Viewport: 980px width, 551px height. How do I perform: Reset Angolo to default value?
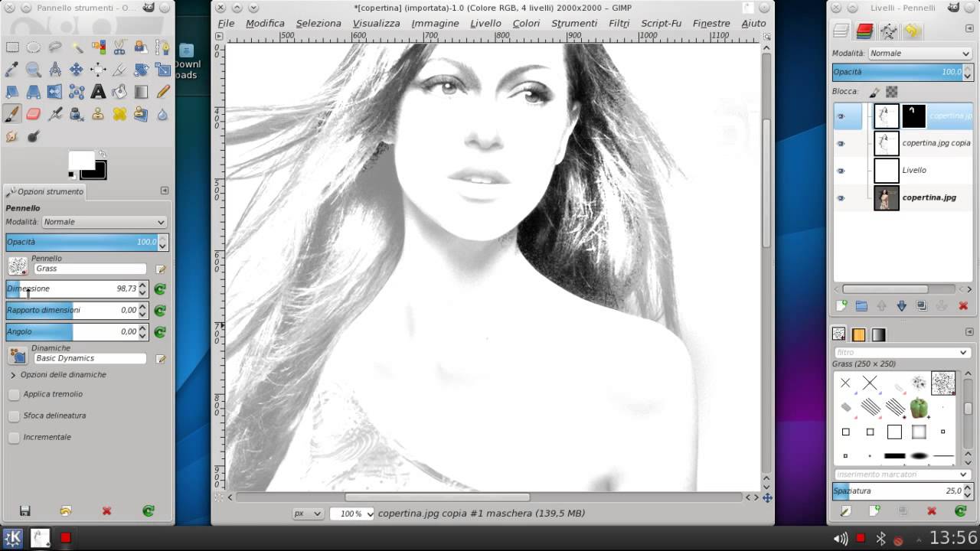point(160,332)
